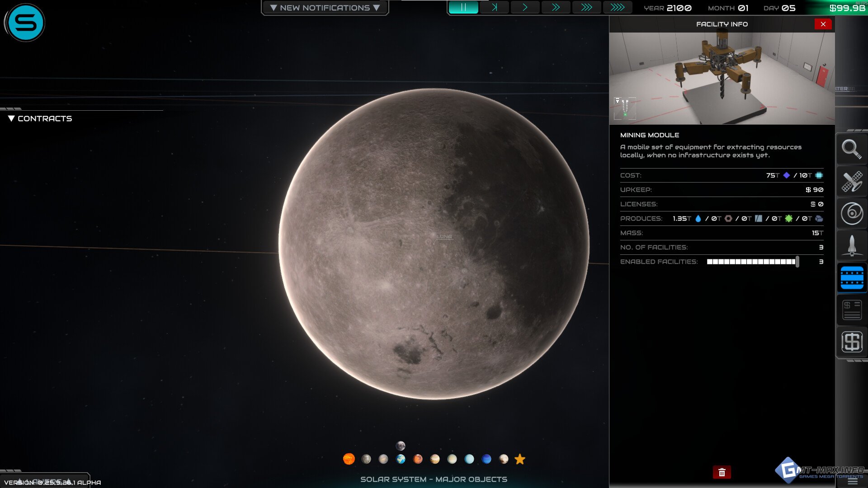Select the Sun in object bar

349,459
